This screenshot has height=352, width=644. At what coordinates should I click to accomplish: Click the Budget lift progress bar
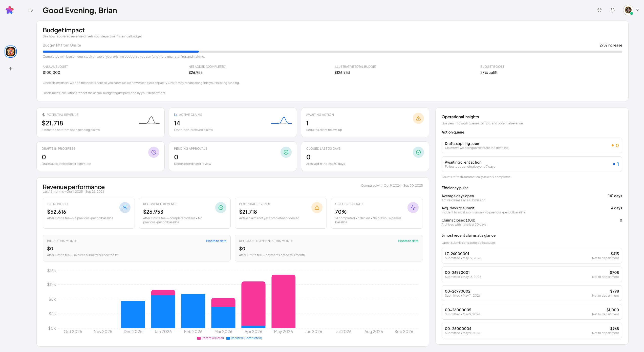[x=332, y=52]
